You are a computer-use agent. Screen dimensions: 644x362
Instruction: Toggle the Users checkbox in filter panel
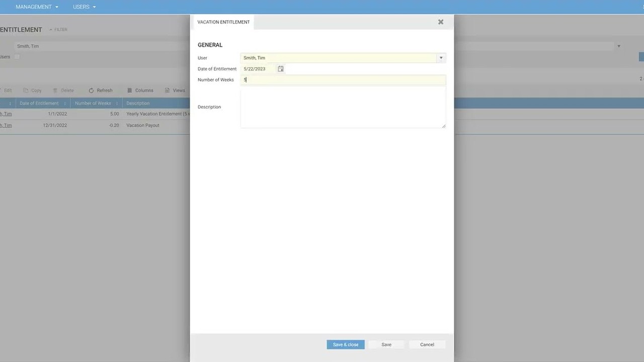[17, 57]
